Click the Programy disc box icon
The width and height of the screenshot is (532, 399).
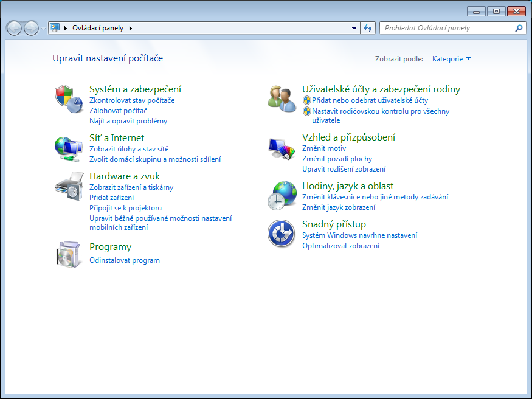(x=69, y=254)
